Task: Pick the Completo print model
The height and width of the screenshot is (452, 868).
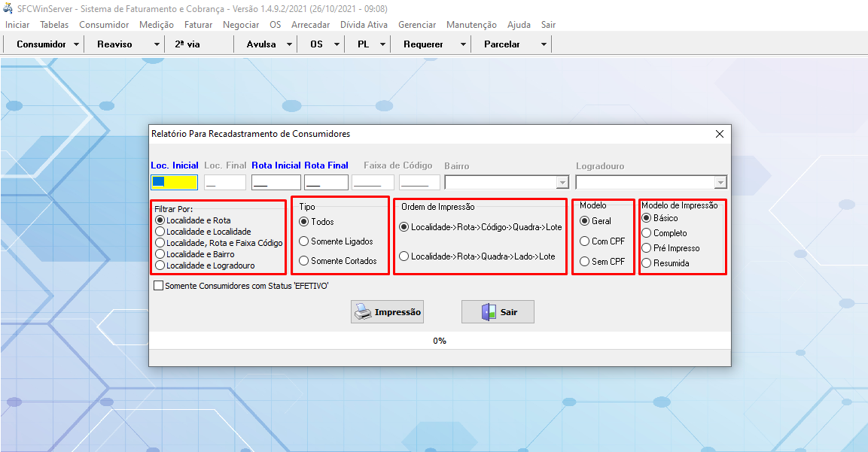Action: click(647, 233)
